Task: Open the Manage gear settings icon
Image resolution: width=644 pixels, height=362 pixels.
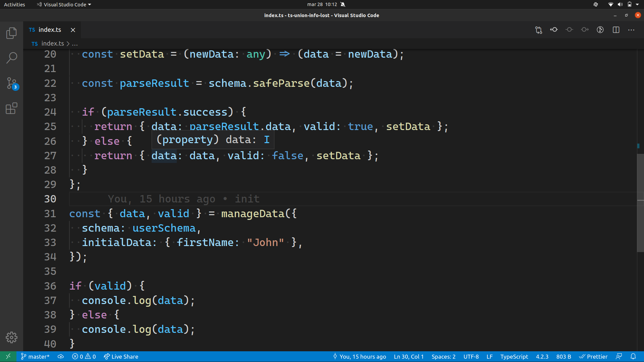Action: (x=11, y=337)
